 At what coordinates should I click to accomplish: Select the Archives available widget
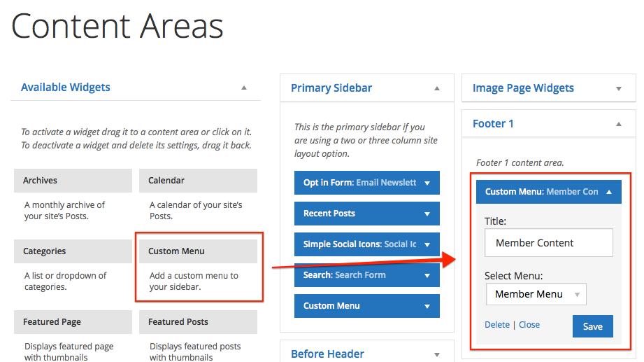(73, 181)
